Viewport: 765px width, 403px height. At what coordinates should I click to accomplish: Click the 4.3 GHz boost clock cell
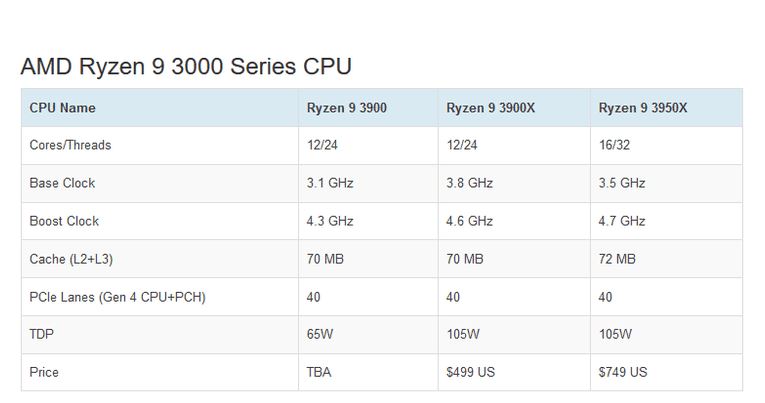click(x=330, y=221)
